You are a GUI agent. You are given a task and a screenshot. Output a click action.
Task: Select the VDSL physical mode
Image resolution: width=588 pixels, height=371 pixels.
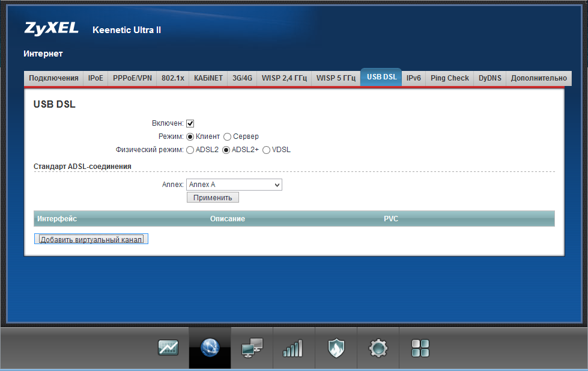267,150
